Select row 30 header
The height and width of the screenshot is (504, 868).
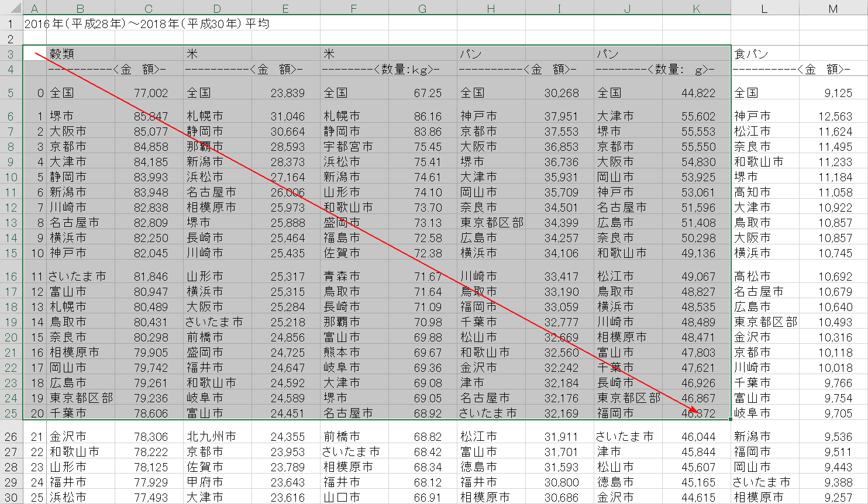coord(11,497)
